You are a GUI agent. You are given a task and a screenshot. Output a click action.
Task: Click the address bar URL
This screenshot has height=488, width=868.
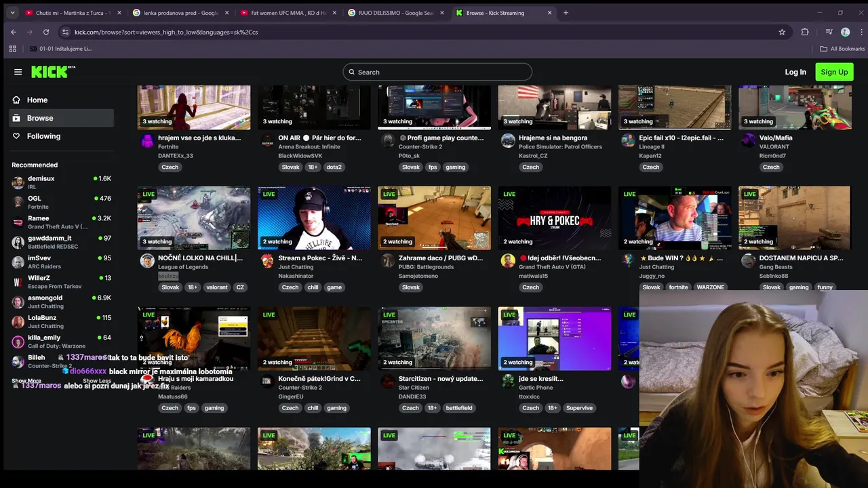tap(166, 32)
